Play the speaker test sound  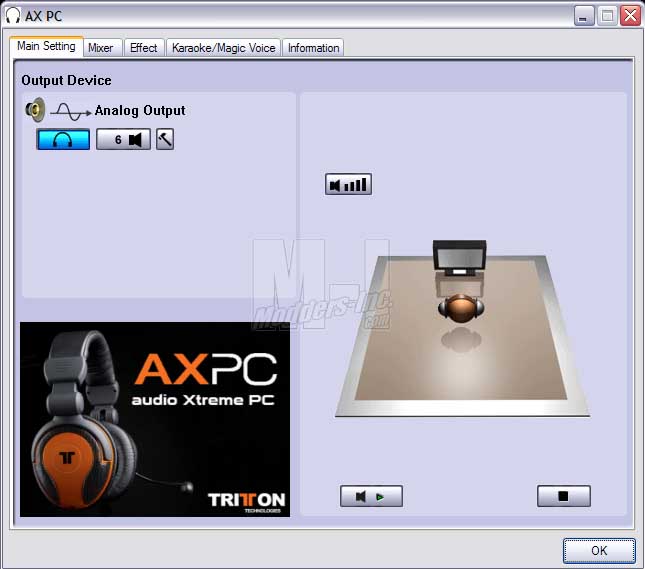coord(371,496)
